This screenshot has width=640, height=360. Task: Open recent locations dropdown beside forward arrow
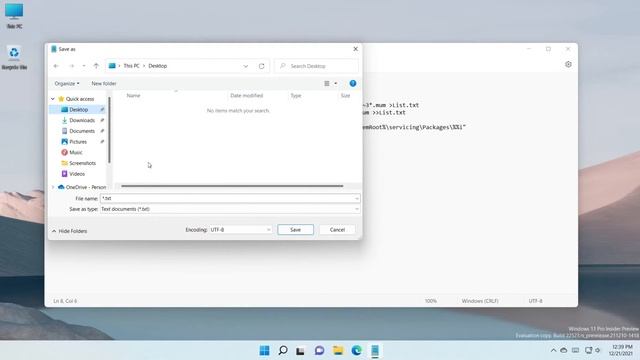coord(84,66)
